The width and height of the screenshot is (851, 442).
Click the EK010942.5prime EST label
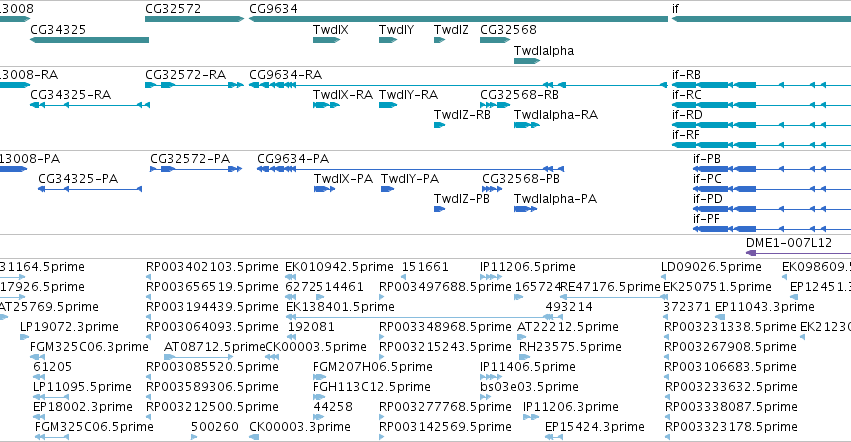339,267
